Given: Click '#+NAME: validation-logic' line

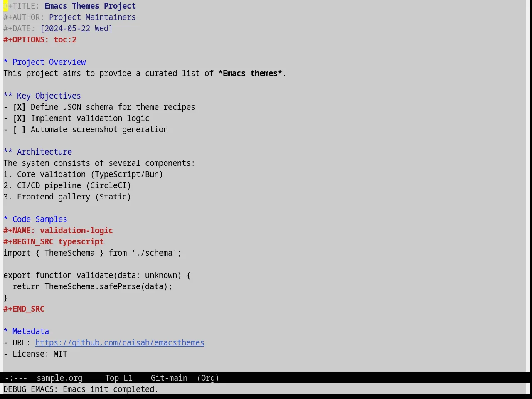Looking at the screenshot, I should pos(58,231).
